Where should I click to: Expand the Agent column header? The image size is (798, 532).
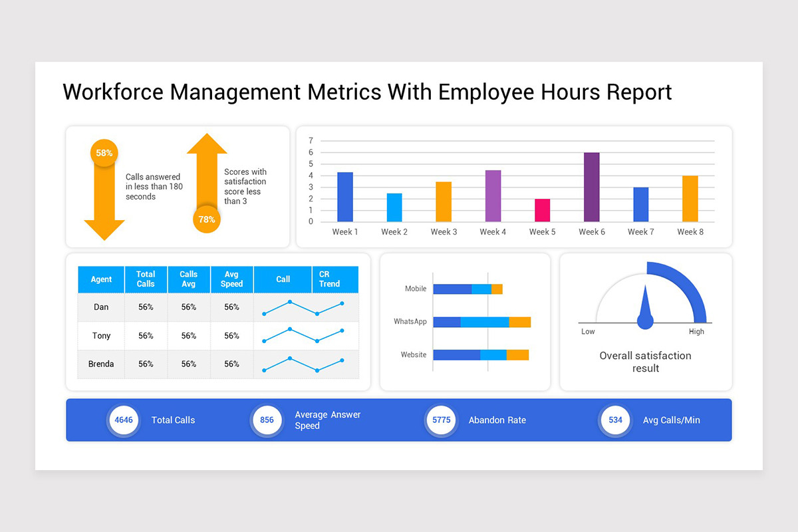point(100,279)
